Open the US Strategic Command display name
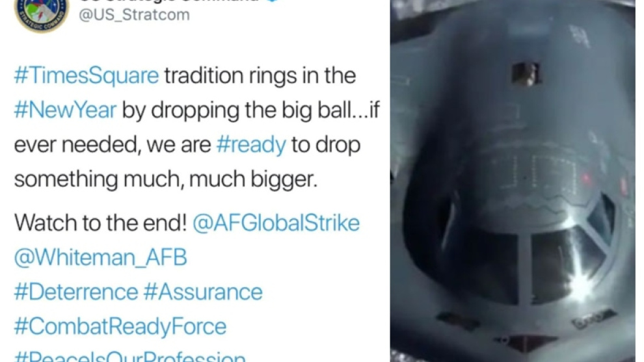Viewport: 644px width, 362px height. pyautogui.click(x=169, y=1)
